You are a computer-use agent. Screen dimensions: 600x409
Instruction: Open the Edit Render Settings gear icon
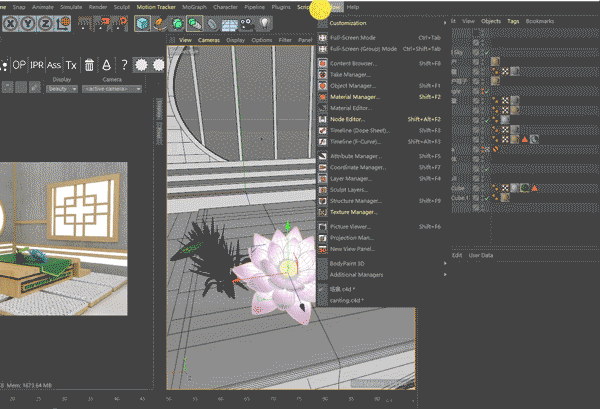(x=121, y=23)
